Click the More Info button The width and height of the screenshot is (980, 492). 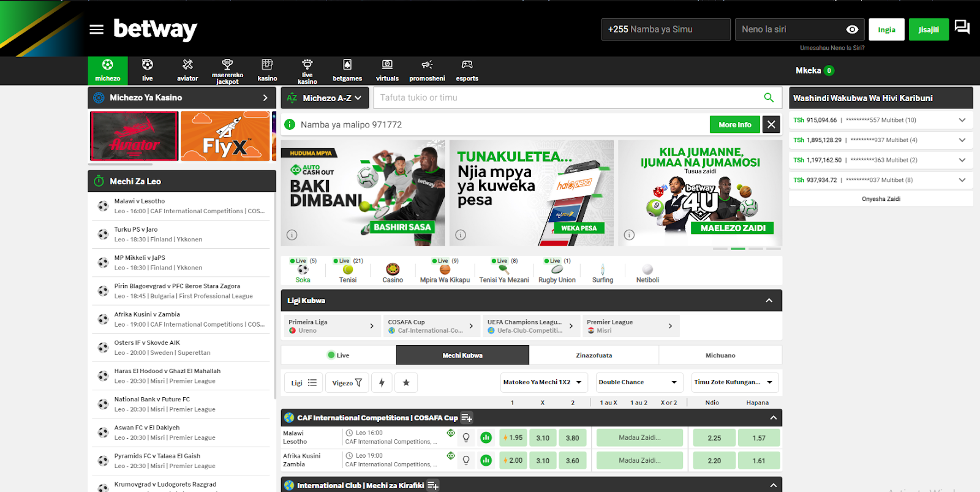[735, 124]
